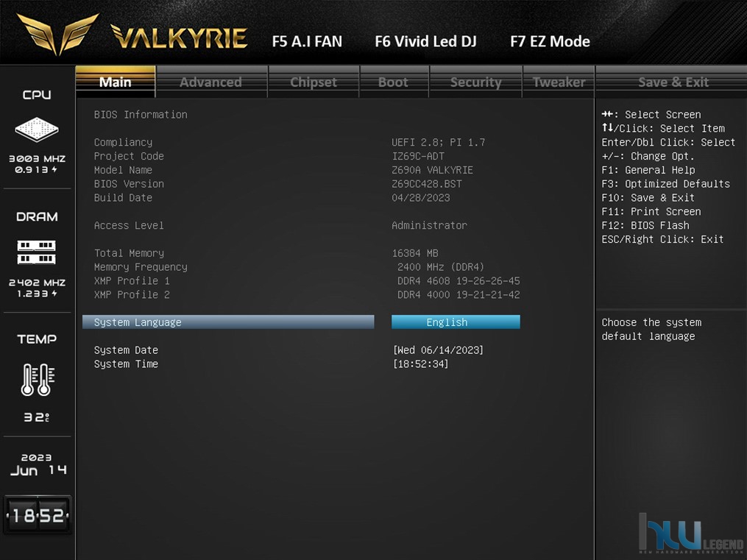Screen dimensions: 747x560
Task: Click the 18:52 flip clock widget
Action: [x=38, y=515]
